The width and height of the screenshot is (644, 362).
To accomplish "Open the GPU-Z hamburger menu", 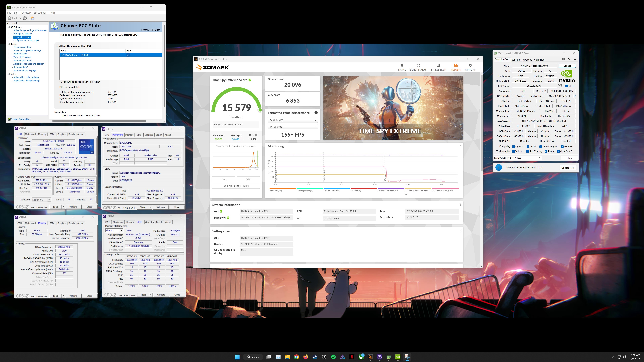I will coord(575,59).
